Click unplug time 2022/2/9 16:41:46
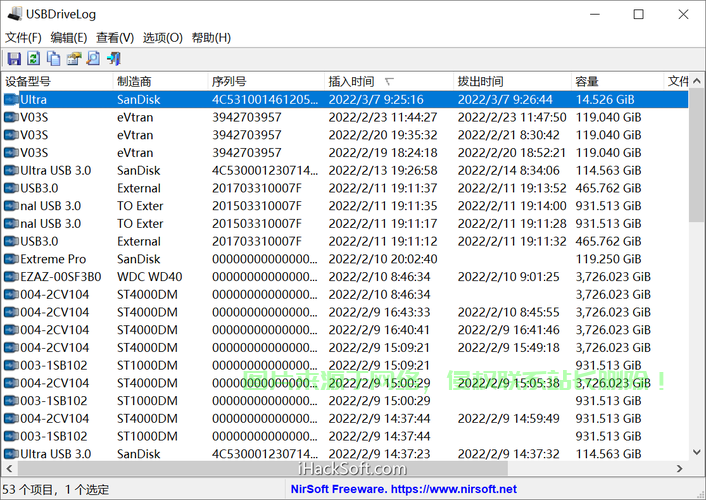706x500 pixels. tap(508, 330)
